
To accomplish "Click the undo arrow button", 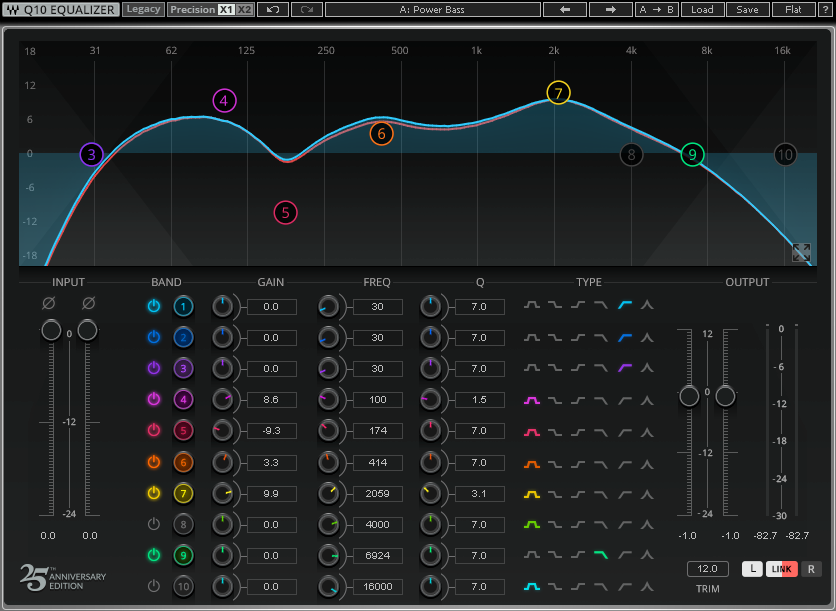I will (x=273, y=10).
